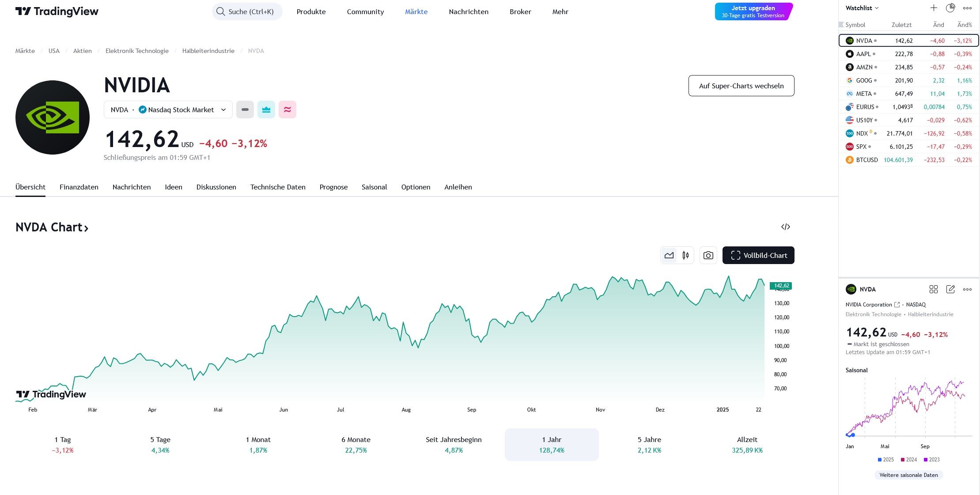This screenshot has height=495, width=980.
Task: Open the Nachrichten header menu
Action: click(469, 11)
